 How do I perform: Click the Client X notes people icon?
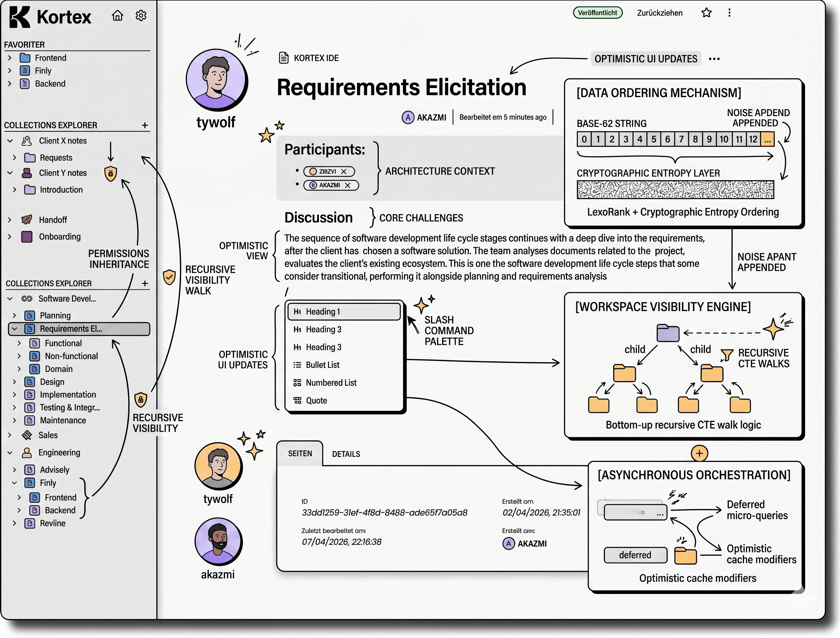pos(27,141)
